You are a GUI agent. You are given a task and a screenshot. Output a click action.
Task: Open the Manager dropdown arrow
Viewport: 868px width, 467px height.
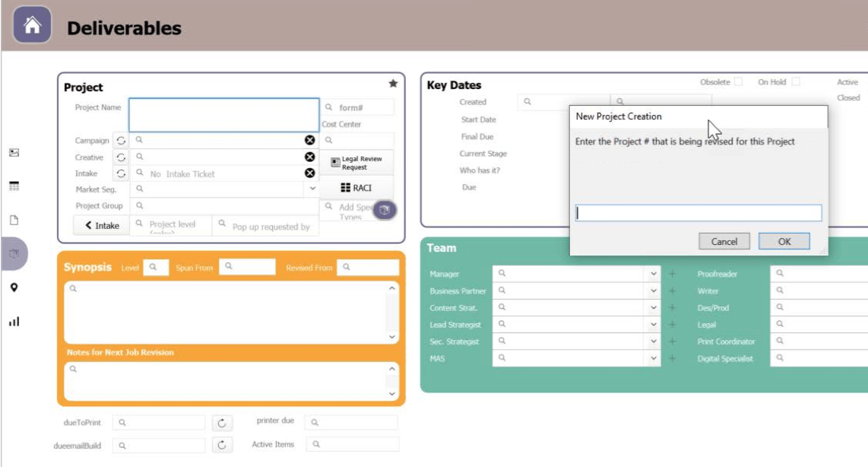(653, 274)
